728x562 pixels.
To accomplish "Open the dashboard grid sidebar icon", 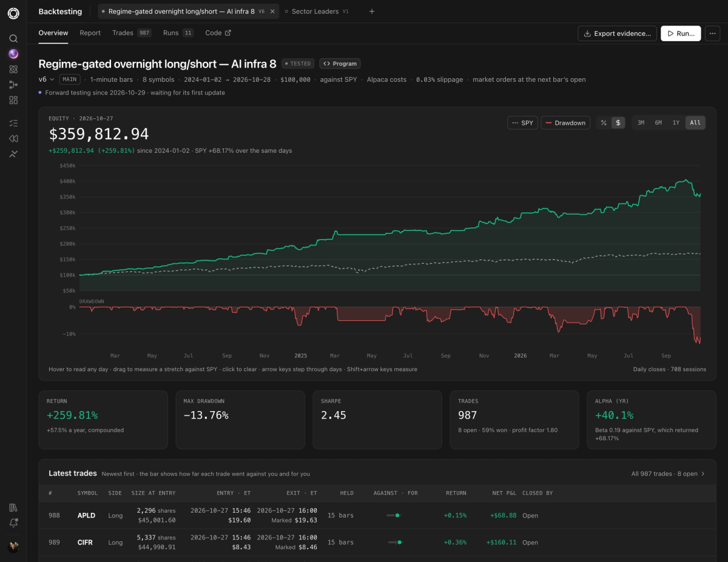I will (x=13, y=100).
